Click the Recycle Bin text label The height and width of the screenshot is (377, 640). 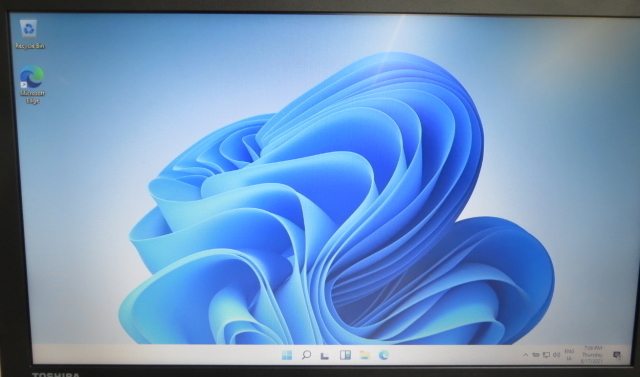click(30, 46)
